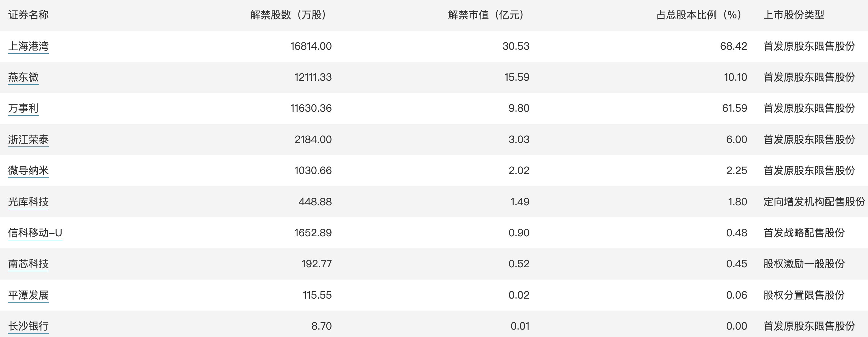Click the 解禁市值(亿元) column header
The height and width of the screenshot is (337, 868).
tap(486, 15)
